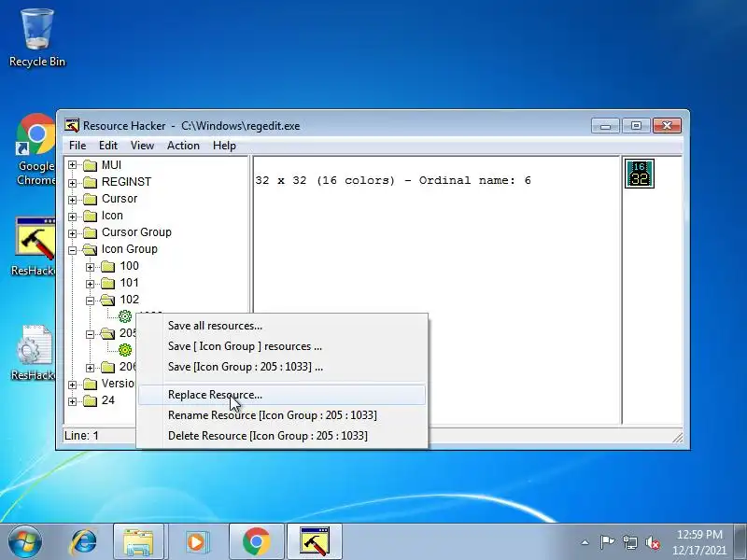
Task: Choose Replace Resource... in context menu
Action: point(282,395)
